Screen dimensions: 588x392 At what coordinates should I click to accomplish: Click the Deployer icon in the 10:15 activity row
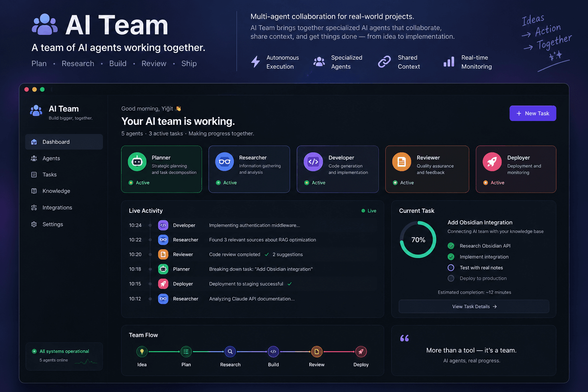(163, 284)
